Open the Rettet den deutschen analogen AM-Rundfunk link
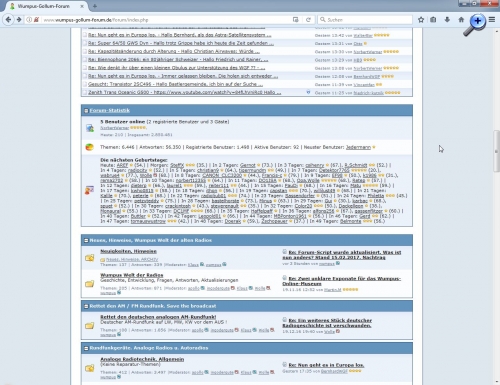500x385 pixels. pyautogui.click(x=158, y=317)
